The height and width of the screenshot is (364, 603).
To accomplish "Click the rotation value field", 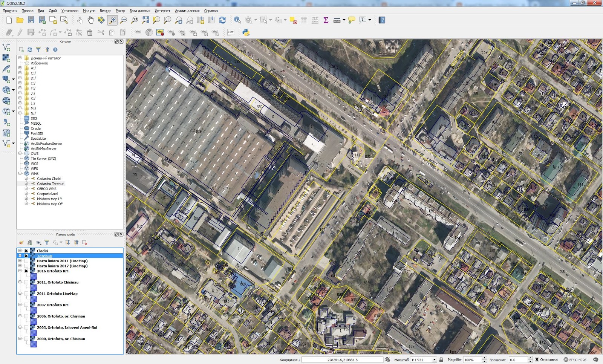I will point(518,359).
